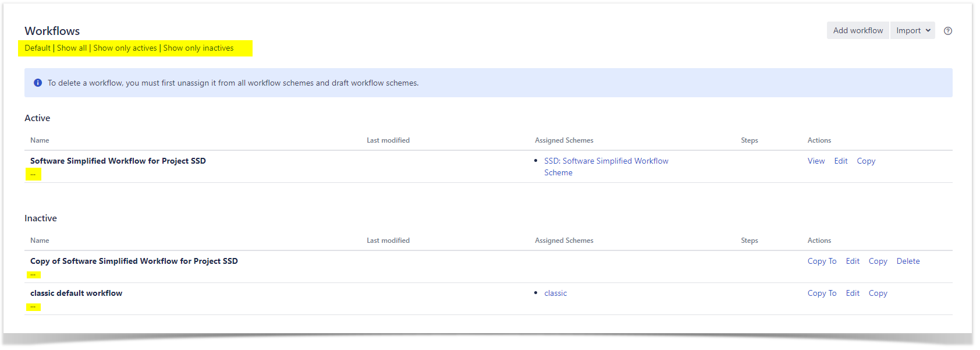Select classic default workflow name text
This screenshot has width=980, height=350.
pos(76,293)
